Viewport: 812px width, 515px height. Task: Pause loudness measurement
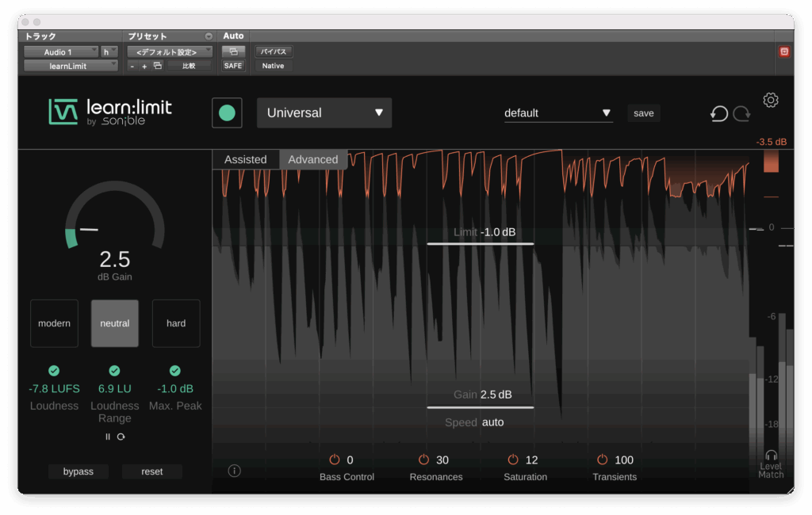[108, 437]
